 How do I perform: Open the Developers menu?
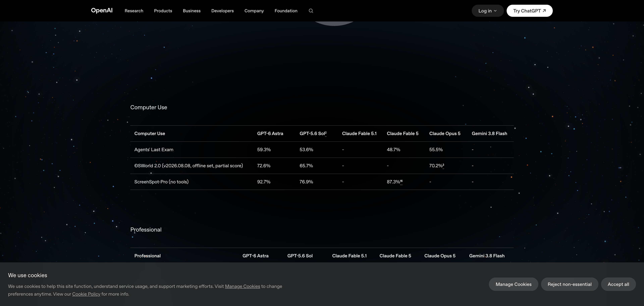[223, 11]
